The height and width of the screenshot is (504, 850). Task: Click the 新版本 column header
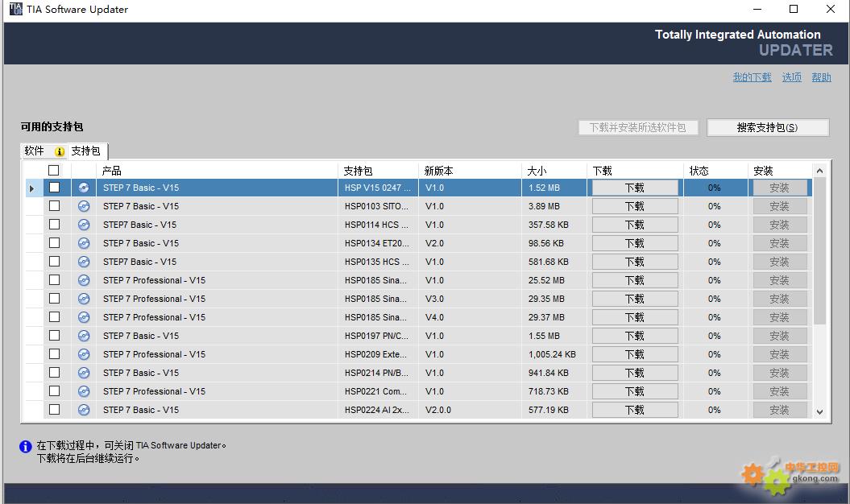point(470,171)
